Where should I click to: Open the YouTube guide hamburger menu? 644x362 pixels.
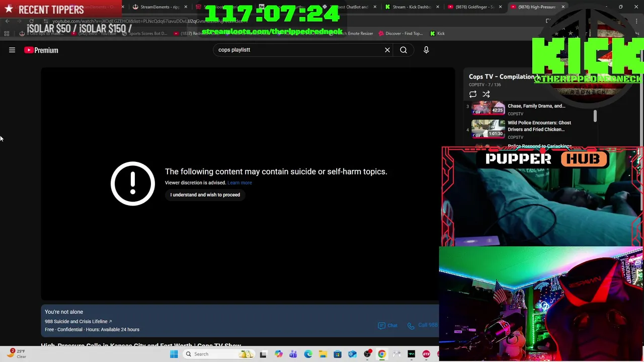(x=12, y=50)
